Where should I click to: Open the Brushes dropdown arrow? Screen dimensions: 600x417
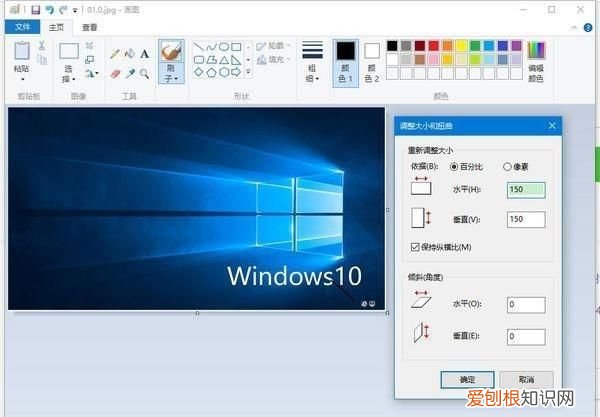coord(176,79)
